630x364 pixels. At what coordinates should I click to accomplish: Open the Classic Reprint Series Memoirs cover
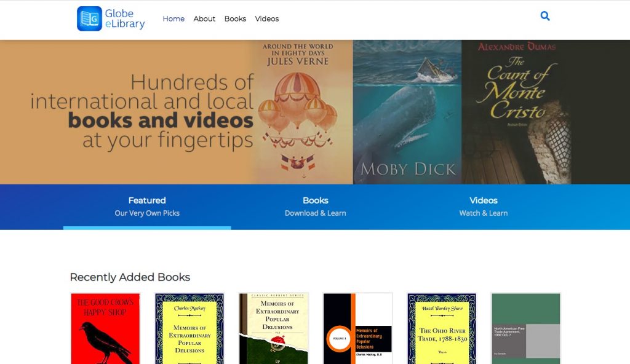tap(274, 328)
